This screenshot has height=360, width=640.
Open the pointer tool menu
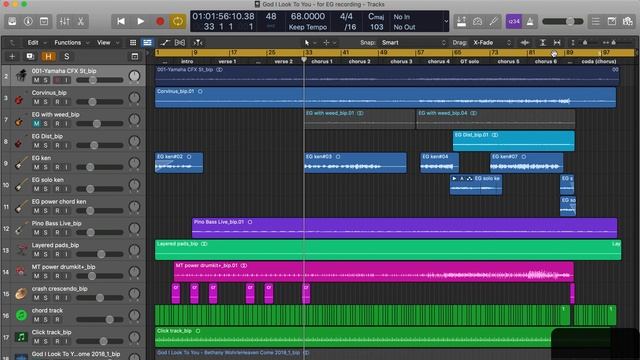309,42
